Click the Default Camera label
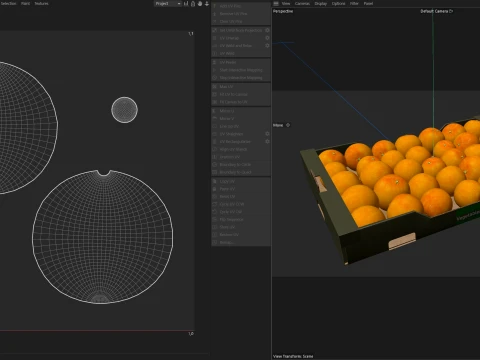Image resolution: width=480 pixels, height=360 pixels. point(434,11)
